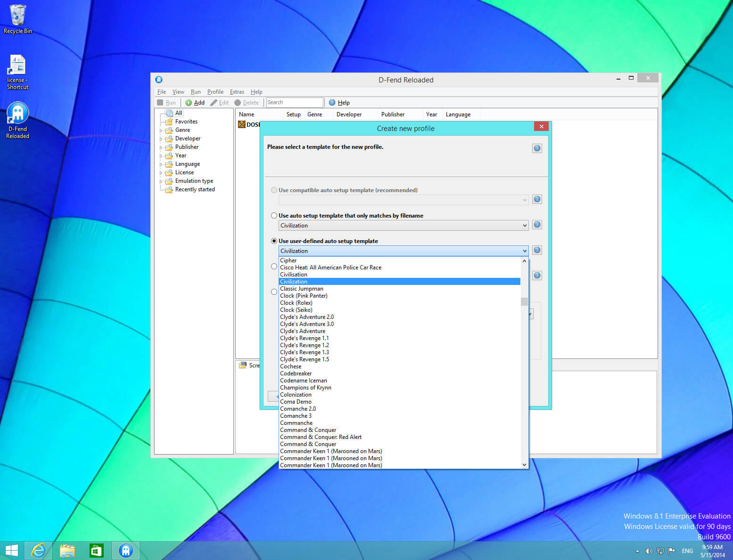The image size is (733, 560).
Task: Click the help icon in the dialog header
Action: point(537,148)
